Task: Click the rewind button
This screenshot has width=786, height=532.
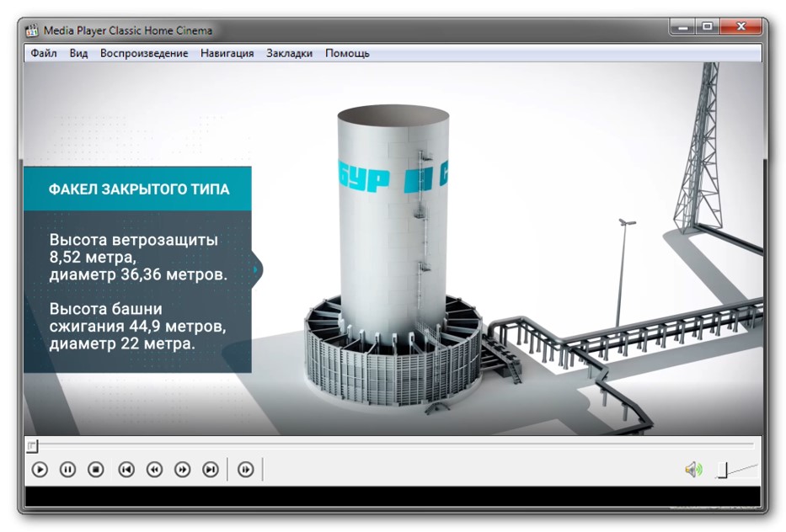Action: pyautogui.click(x=154, y=470)
